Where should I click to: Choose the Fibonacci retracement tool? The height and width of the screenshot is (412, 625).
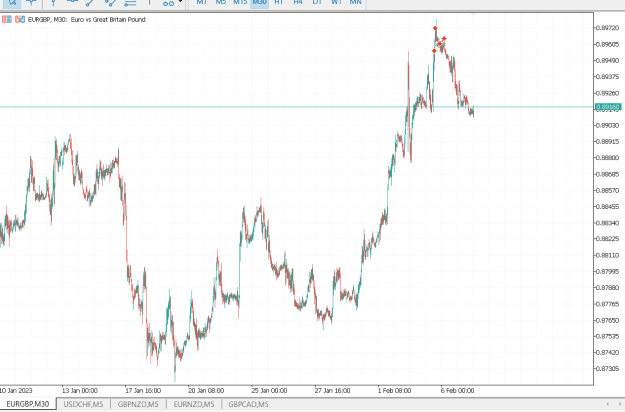(x=130, y=2)
